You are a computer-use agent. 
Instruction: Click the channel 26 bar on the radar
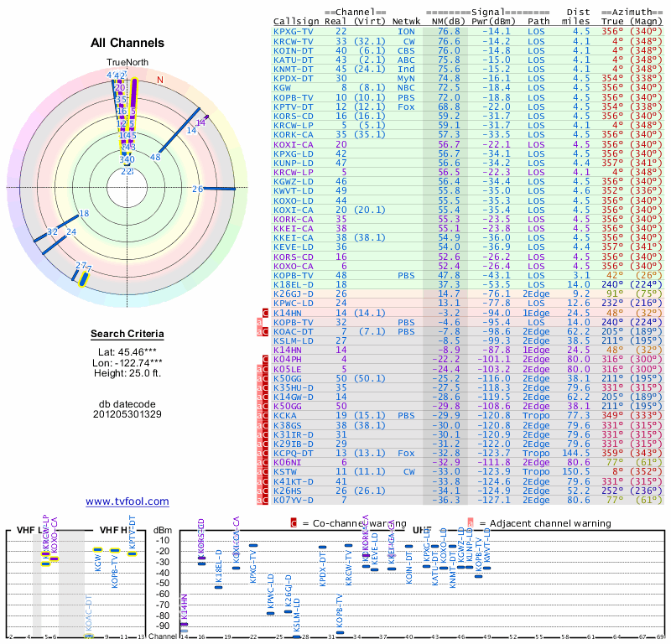[x=219, y=189]
